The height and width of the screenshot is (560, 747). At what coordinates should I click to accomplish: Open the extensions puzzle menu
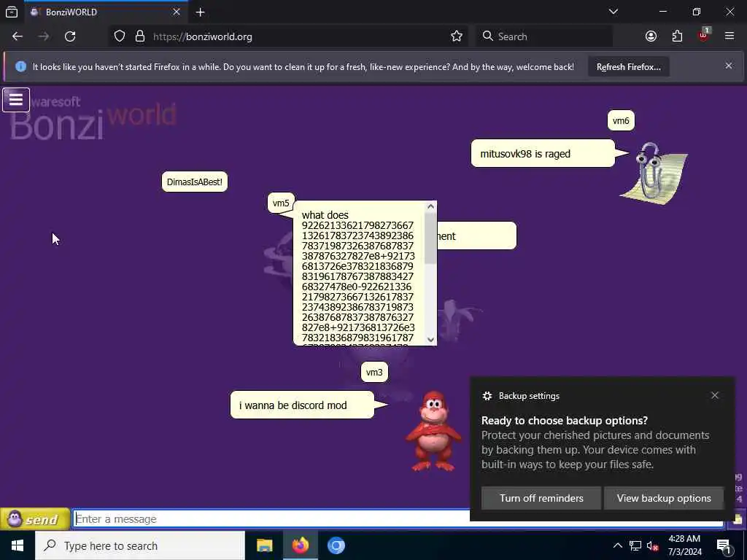coord(677,36)
